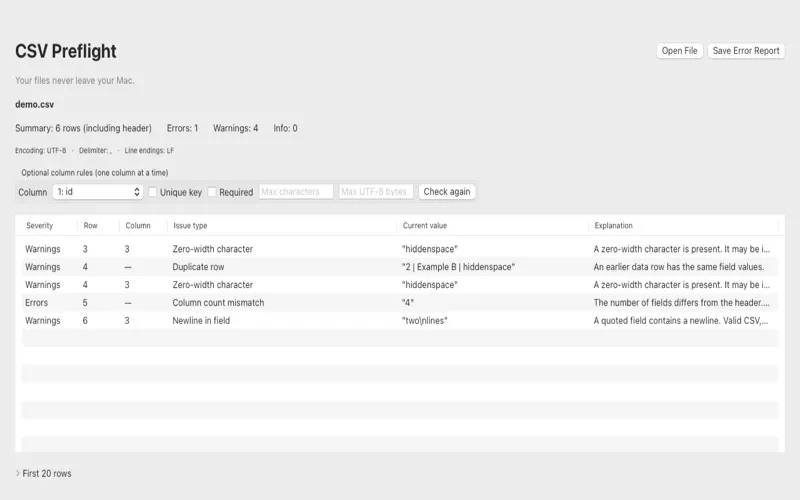Sort by the Column table header
The image size is (800, 500).
click(x=138, y=226)
